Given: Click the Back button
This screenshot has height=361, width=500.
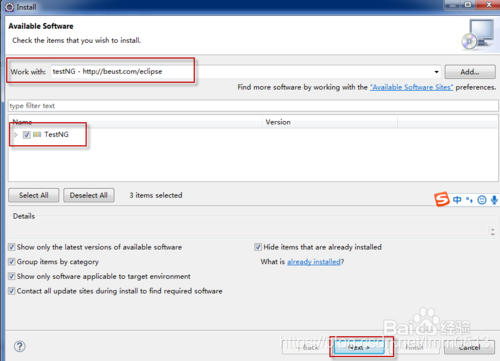Looking at the screenshot, I should 307,347.
